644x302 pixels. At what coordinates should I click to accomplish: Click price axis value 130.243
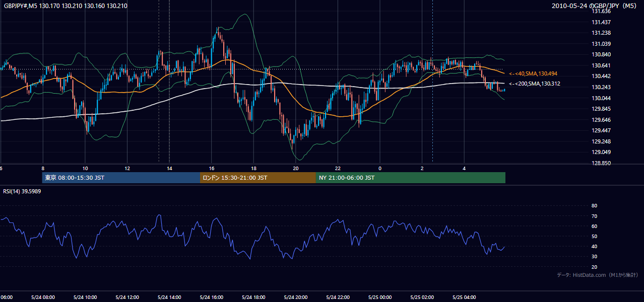(x=601, y=87)
